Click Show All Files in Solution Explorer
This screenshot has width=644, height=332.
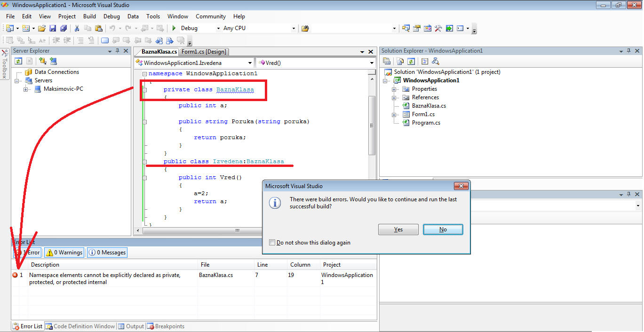coord(400,61)
